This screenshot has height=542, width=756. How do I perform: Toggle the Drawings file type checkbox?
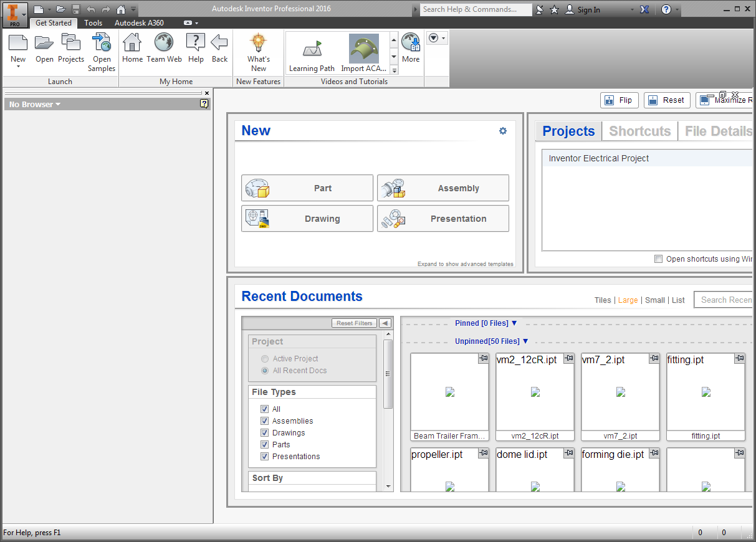[264, 433]
